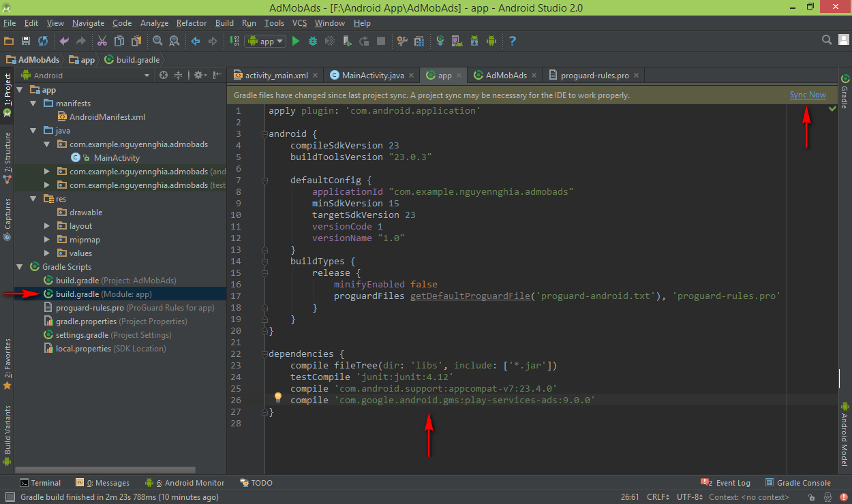Toggle the Captures side panel tab

[7, 219]
